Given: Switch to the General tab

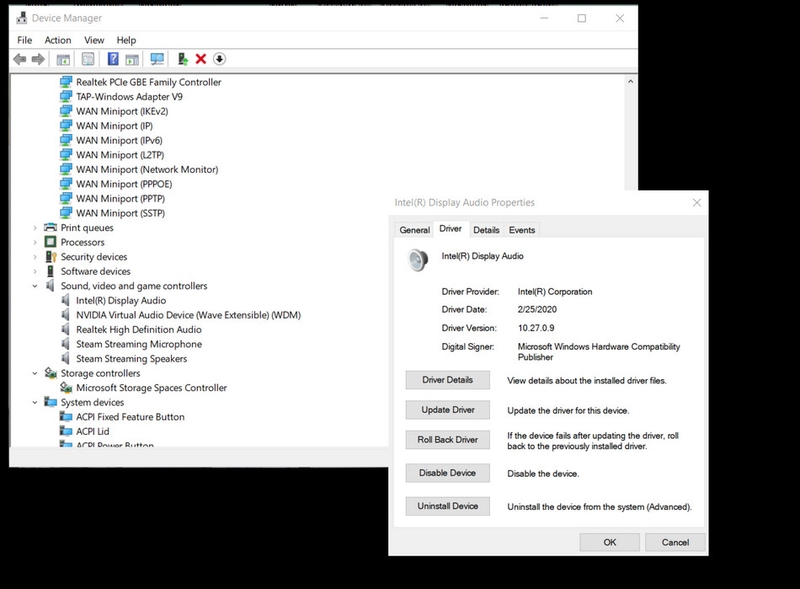Looking at the screenshot, I should [x=414, y=230].
